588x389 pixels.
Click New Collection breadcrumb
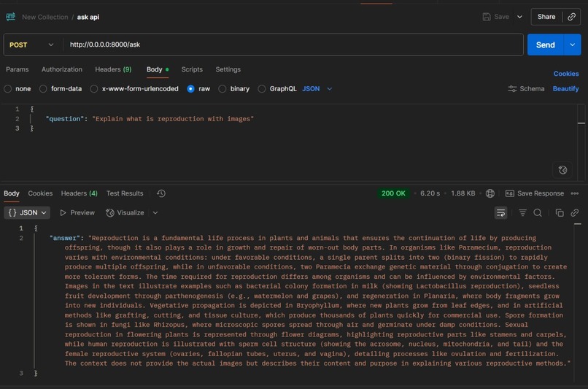tap(45, 17)
